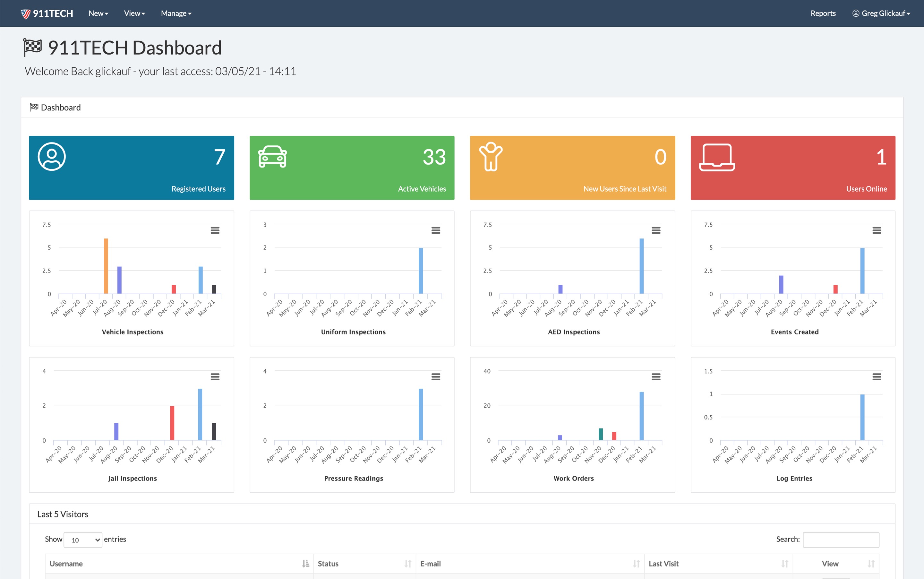Click the Users Online laptop icon
Viewport: 924px width, 579px height.
pyautogui.click(x=716, y=157)
